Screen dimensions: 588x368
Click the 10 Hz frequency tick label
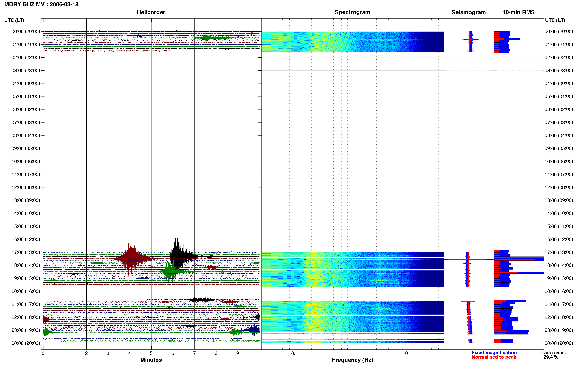point(405,353)
